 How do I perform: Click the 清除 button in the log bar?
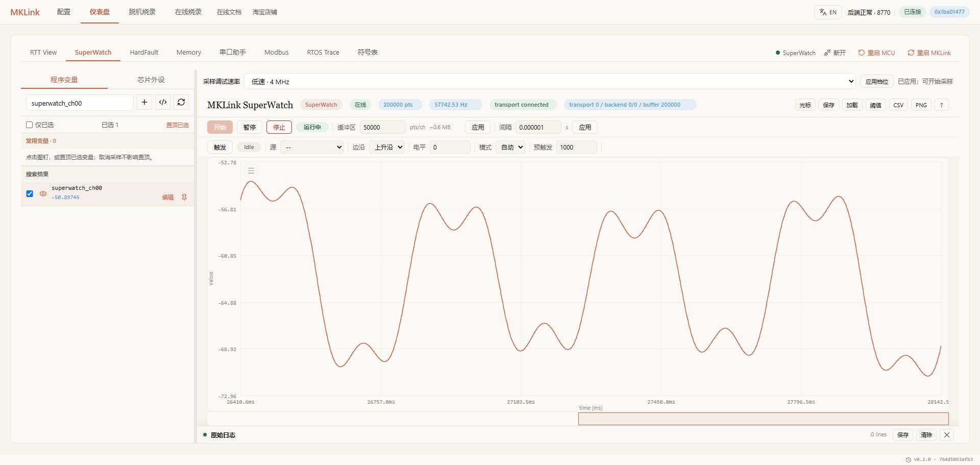[926, 435]
